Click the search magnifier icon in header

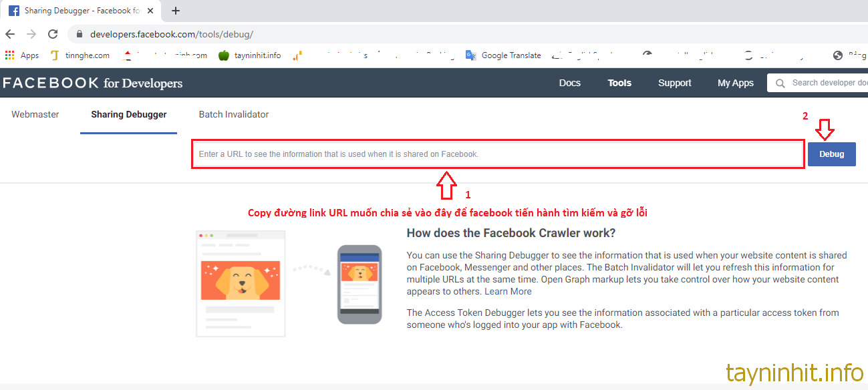[780, 83]
